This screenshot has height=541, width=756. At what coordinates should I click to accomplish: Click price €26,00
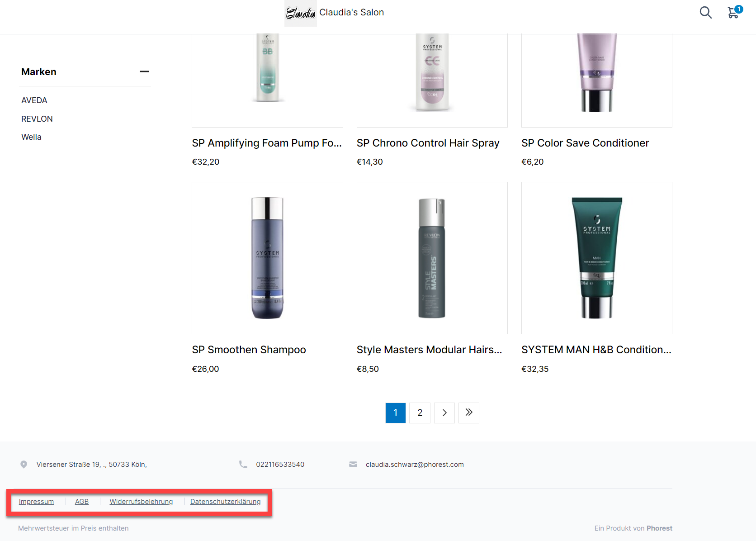click(205, 369)
